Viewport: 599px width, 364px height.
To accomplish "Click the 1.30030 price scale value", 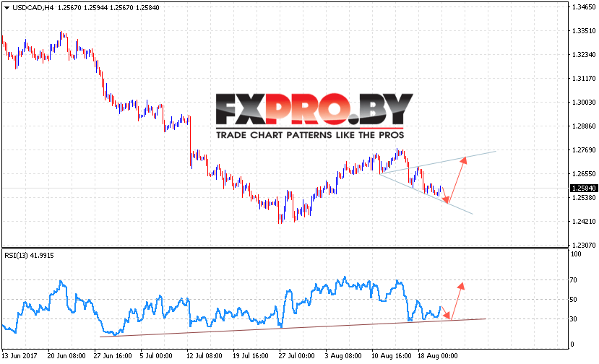I will (x=584, y=102).
